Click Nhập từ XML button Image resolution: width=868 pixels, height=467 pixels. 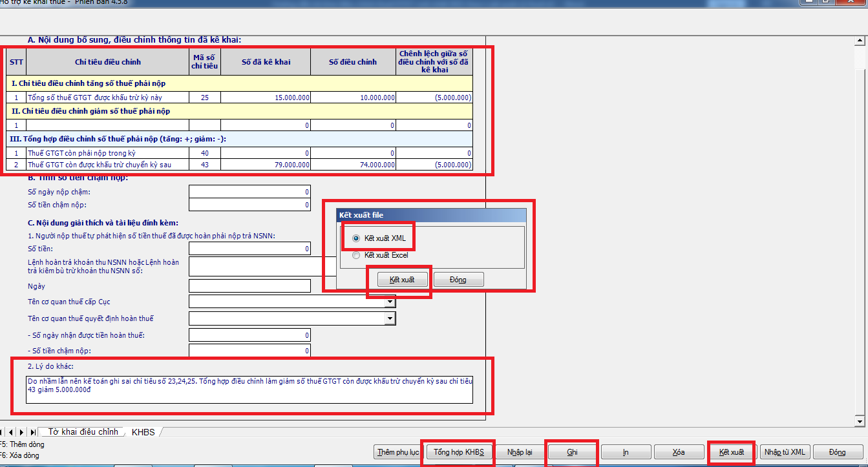tap(785, 452)
